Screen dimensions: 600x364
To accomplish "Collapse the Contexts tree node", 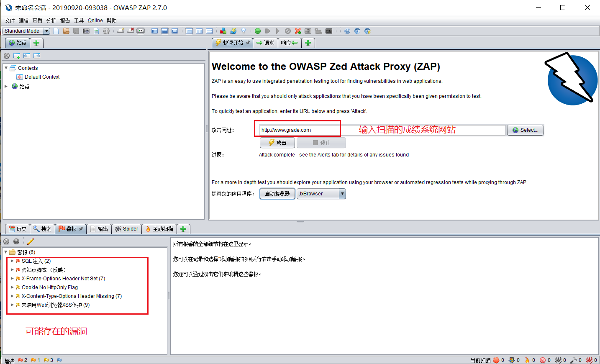I will click(6, 68).
